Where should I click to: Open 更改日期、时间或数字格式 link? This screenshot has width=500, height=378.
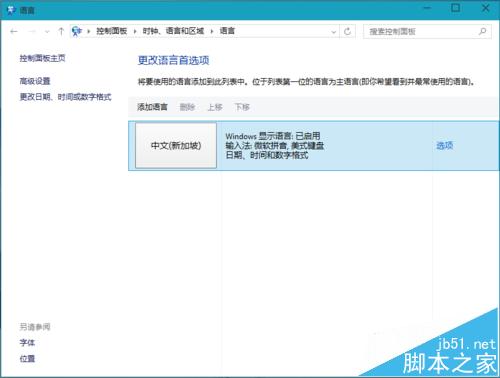(65, 97)
